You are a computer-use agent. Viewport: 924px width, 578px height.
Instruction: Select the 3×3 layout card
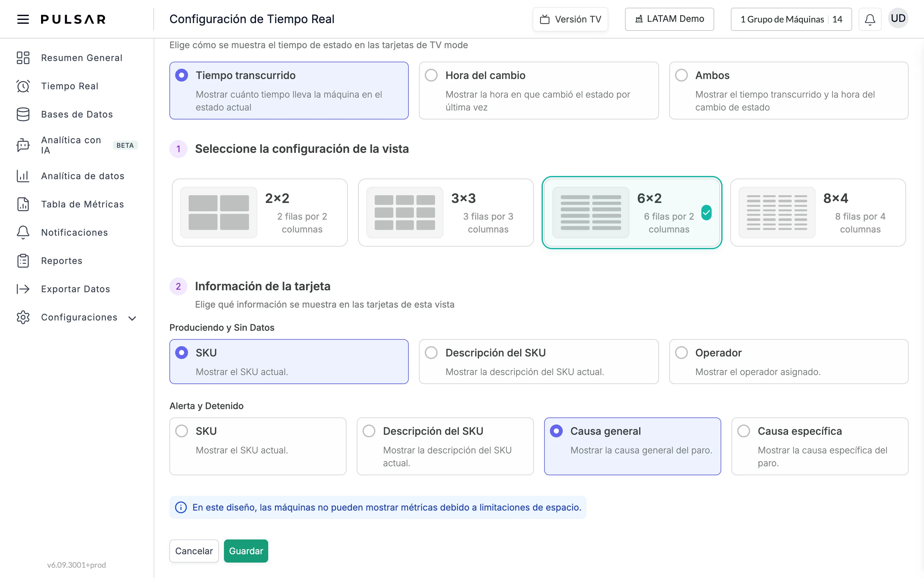click(446, 213)
